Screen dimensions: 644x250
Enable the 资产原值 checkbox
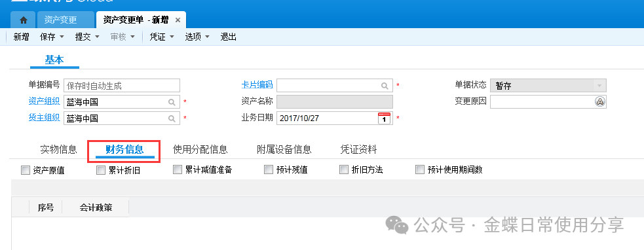[26, 170]
